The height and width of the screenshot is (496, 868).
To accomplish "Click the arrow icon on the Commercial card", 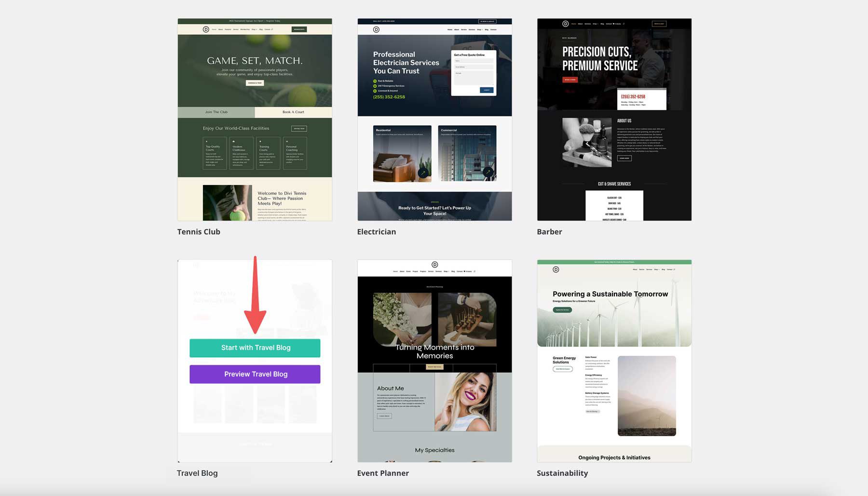I will [x=488, y=172].
